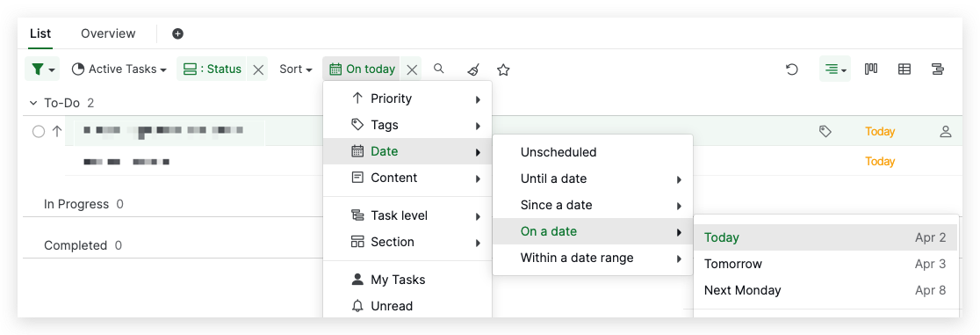The image size is (980, 335).
Task: Open the Content submenu
Action: (407, 178)
